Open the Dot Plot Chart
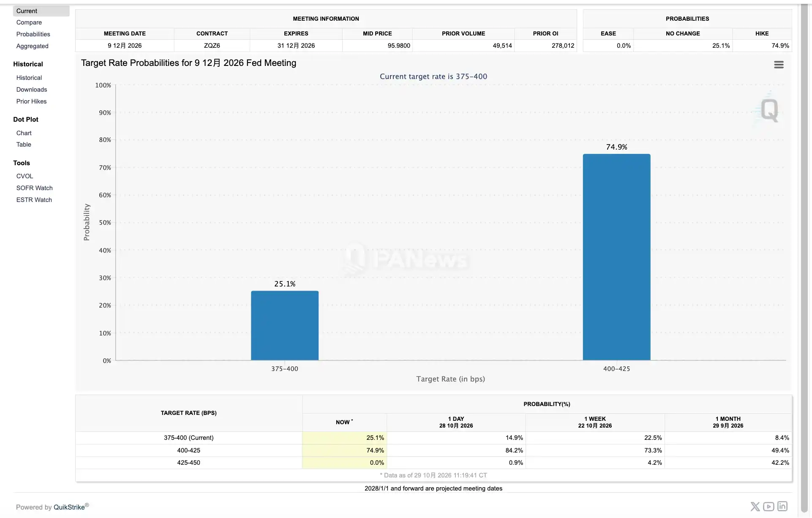Viewport: 812px width, 518px height. [x=24, y=133]
